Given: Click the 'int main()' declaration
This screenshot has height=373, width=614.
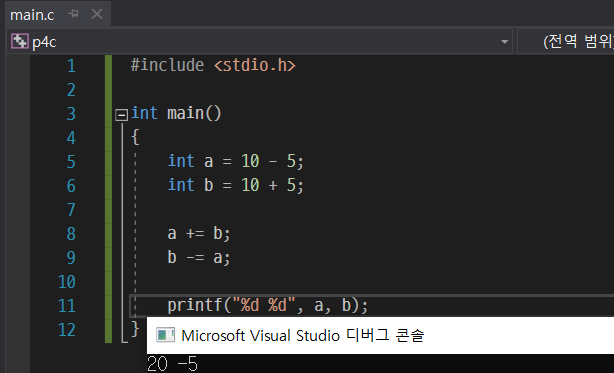Looking at the screenshot, I should click(x=176, y=113).
